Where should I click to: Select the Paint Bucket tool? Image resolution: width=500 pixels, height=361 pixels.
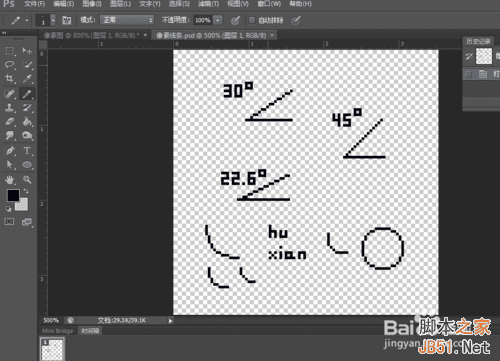27,121
